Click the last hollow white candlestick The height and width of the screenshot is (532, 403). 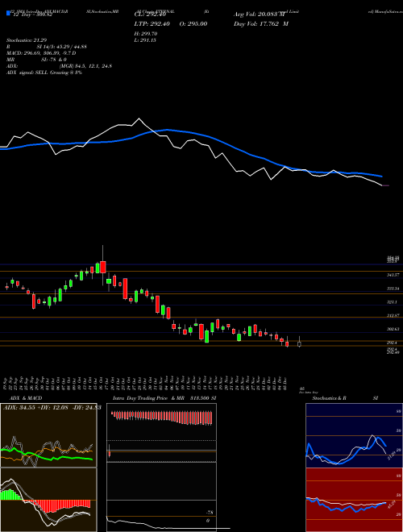pos(299,343)
